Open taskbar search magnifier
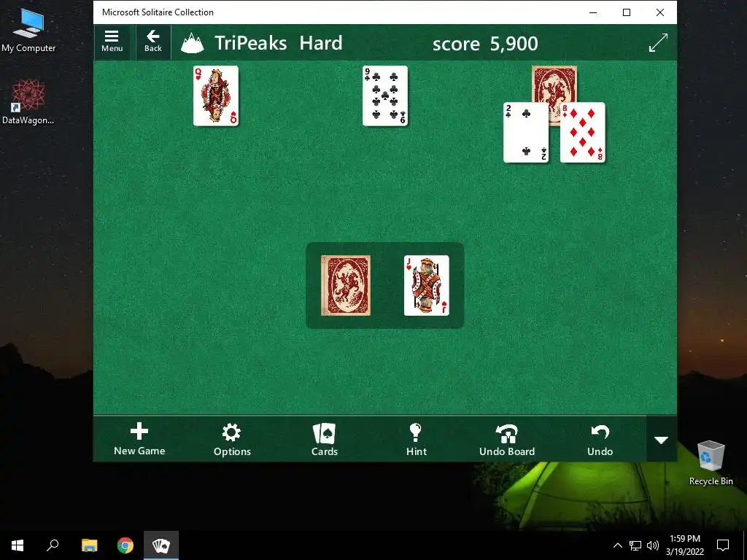This screenshot has width=747, height=560. tap(53, 545)
